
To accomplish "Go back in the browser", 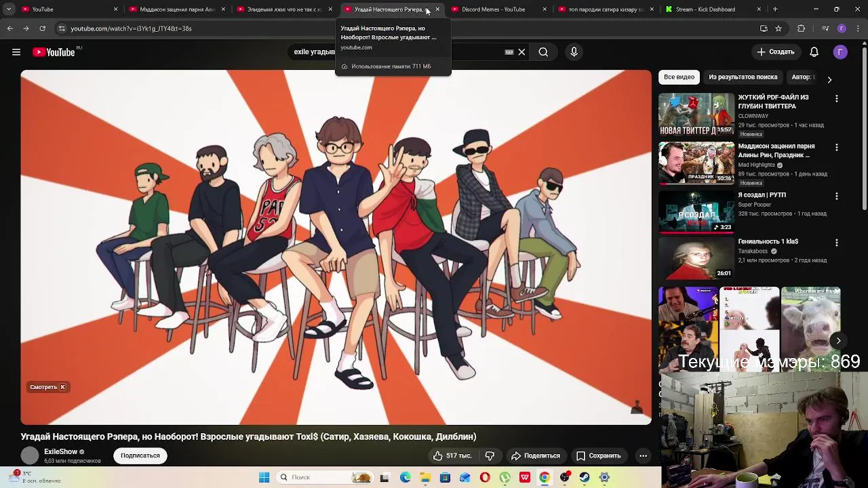I will (9, 28).
